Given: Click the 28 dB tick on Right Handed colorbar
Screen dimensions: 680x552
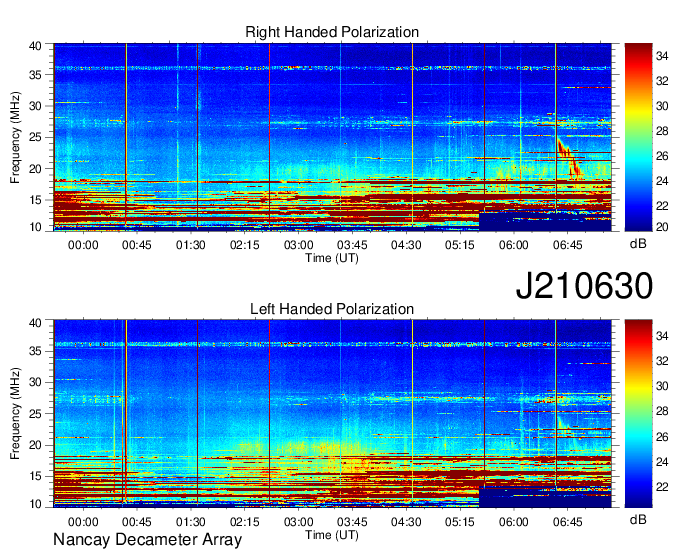Looking at the screenshot, I should pos(662,131).
